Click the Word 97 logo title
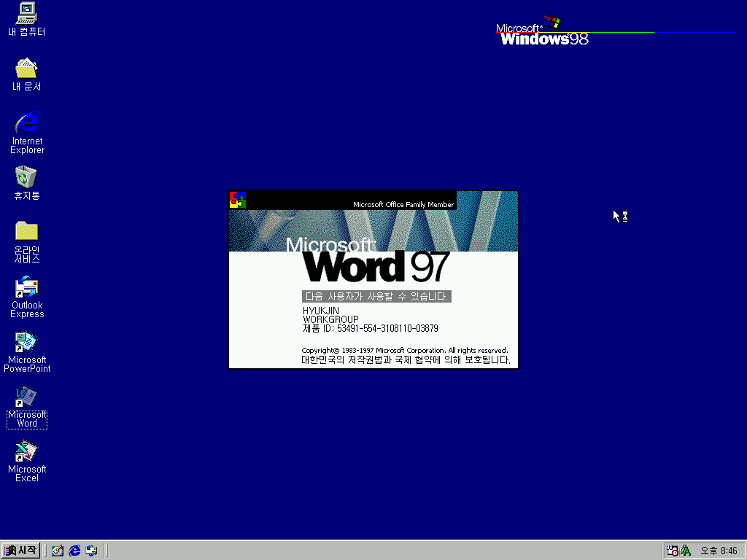 click(376, 266)
